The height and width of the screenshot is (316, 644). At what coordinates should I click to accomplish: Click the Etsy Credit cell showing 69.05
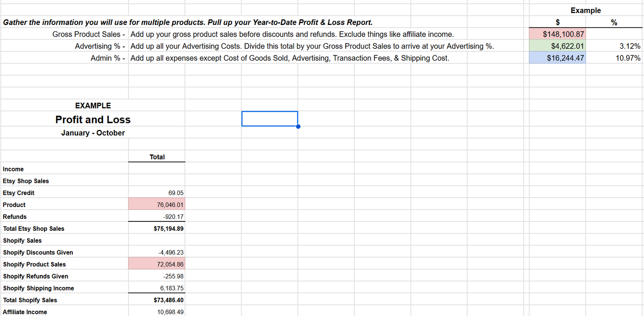(x=156, y=192)
